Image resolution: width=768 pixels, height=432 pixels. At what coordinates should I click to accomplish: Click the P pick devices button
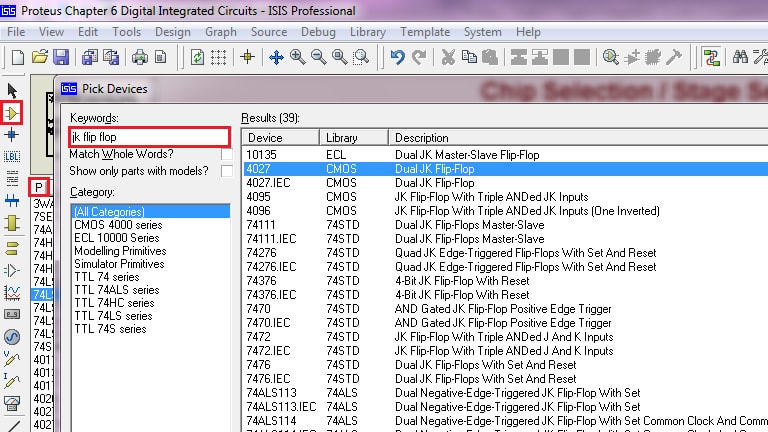[39, 187]
